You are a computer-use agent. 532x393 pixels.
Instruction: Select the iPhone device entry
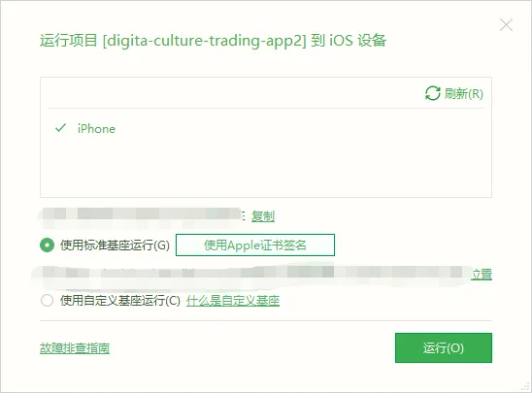click(96, 129)
